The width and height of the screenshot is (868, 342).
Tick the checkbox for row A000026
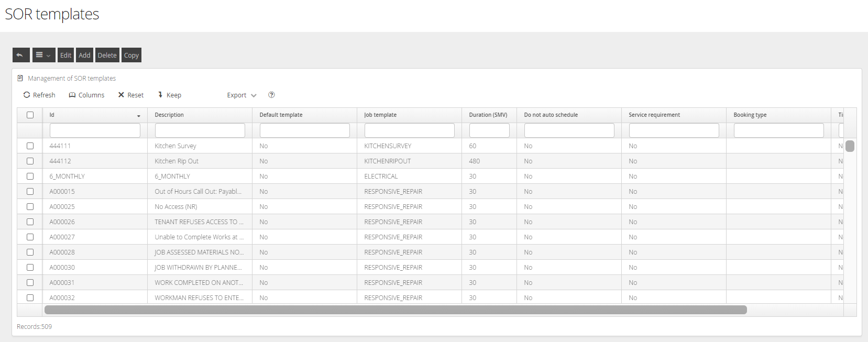point(30,222)
